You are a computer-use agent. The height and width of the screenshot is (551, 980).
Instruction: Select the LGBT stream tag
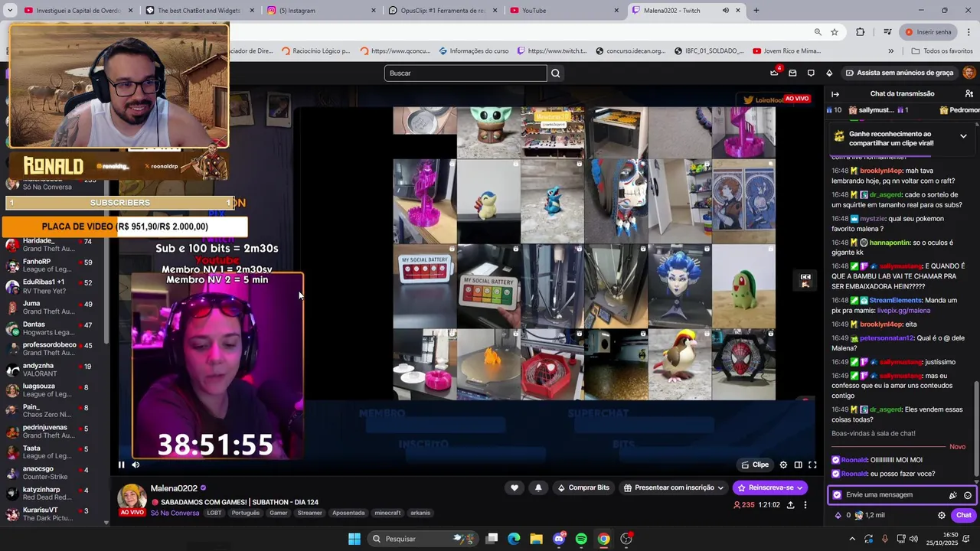(214, 513)
